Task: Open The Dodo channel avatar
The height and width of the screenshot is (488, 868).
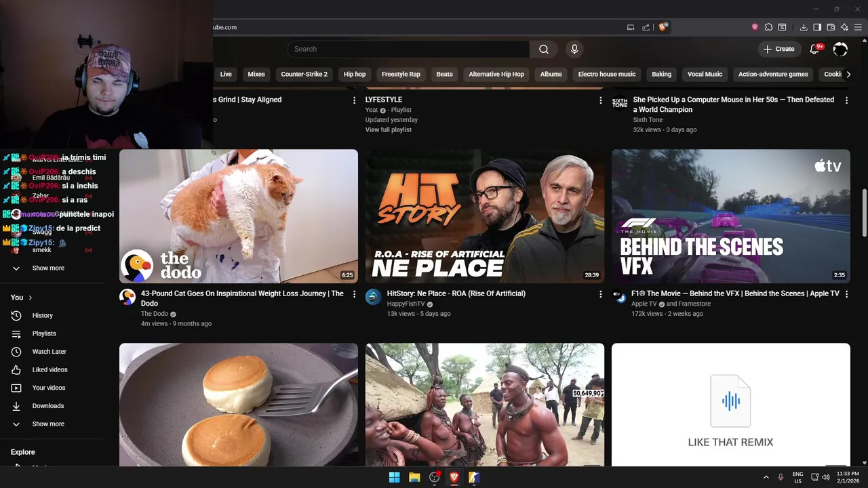Action: coord(127,297)
